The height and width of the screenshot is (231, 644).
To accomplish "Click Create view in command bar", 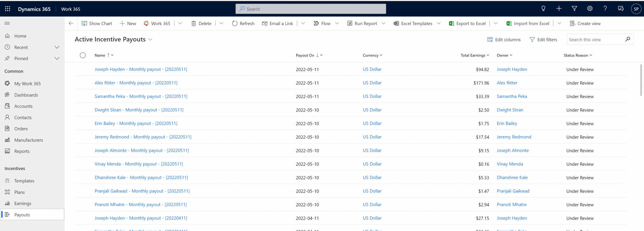I will coord(585,24).
